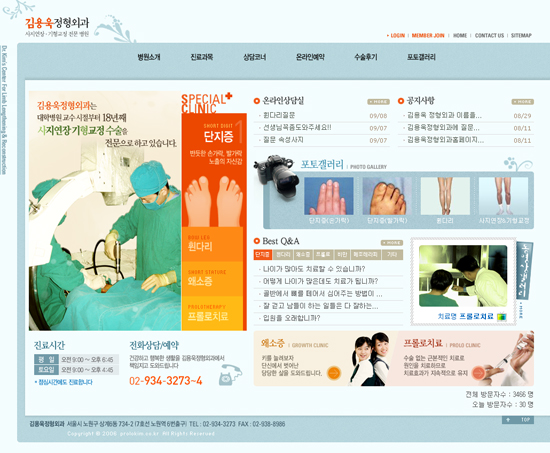Click the doctor consultation video thumbnail
This screenshot has height=453, width=550.
click(x=463, y=276)
